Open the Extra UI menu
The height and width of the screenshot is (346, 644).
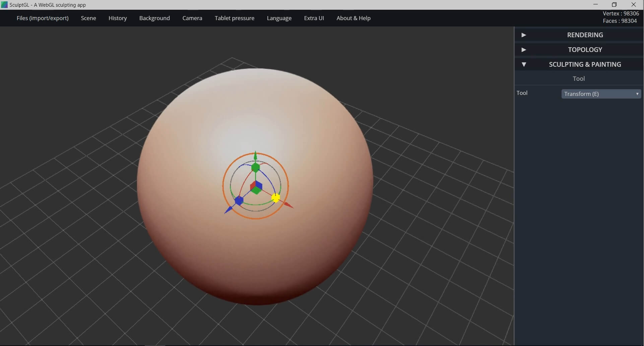[x=314, y=18]
